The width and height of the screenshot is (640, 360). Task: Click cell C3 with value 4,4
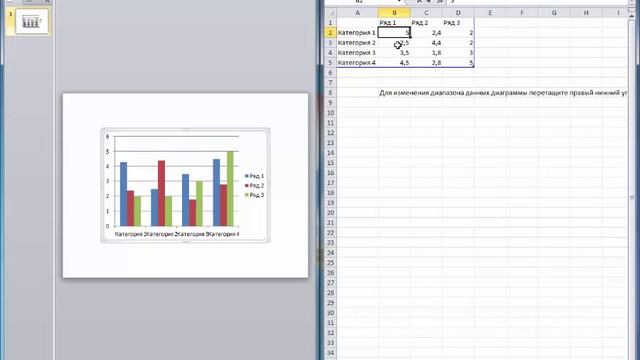pyautogui.click(x=427, y=42)
